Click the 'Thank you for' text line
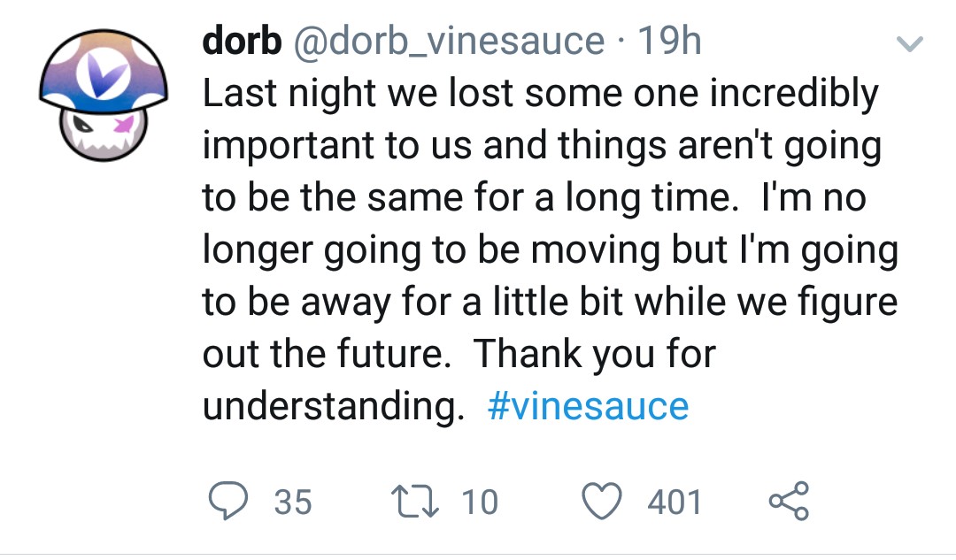The height and width of the screenshot is (560, 956). point(594,353)
